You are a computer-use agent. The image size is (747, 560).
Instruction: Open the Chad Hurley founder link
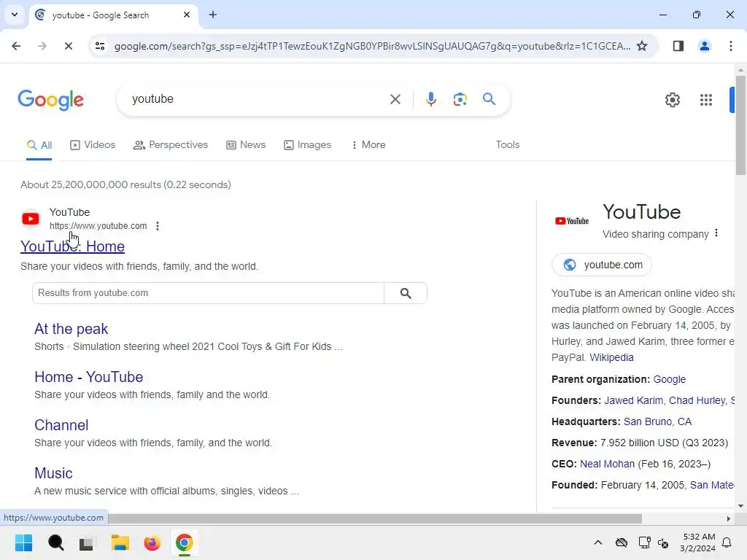click(697, 400)
